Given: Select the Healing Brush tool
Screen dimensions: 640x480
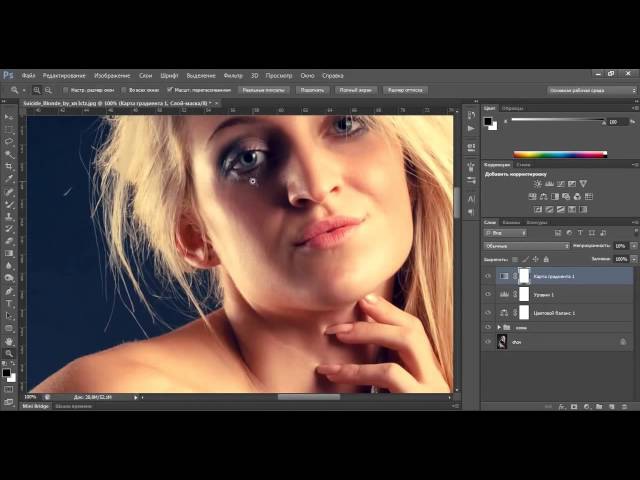Looking at the screenshot, I should click(x=8, y=192).
